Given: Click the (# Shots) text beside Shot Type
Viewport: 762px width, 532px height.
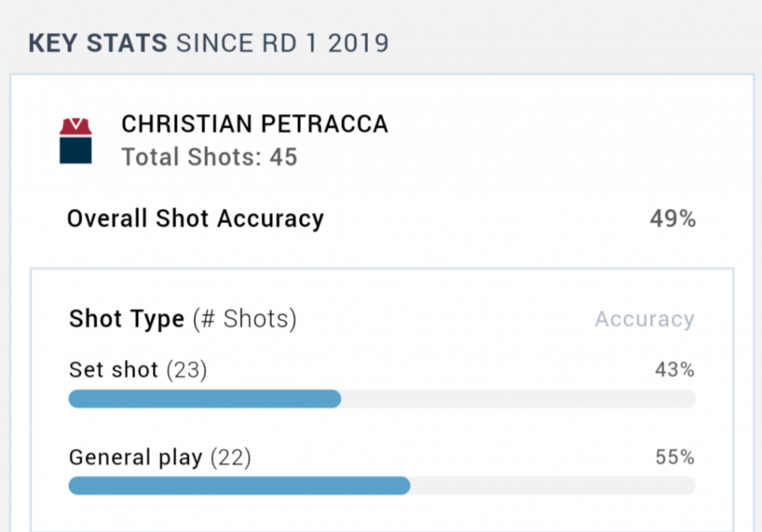Looking at the screenshot, I should [244, 319].
